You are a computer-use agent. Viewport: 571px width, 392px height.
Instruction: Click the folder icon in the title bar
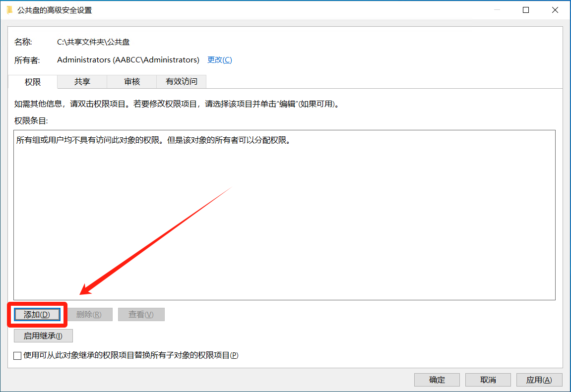pyautogui.click(x=9, y=10)
